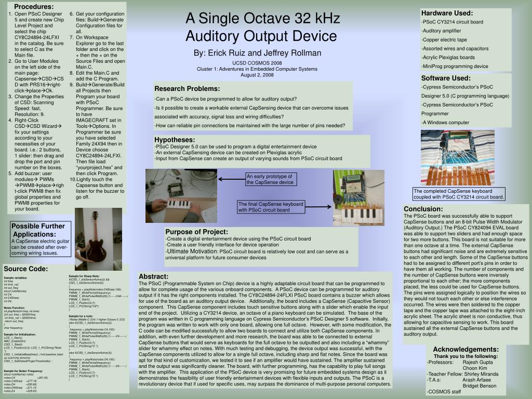Click the 'An early prototype' caption box
This screenshot has width=532, height=399.
[x=271, y=179]
